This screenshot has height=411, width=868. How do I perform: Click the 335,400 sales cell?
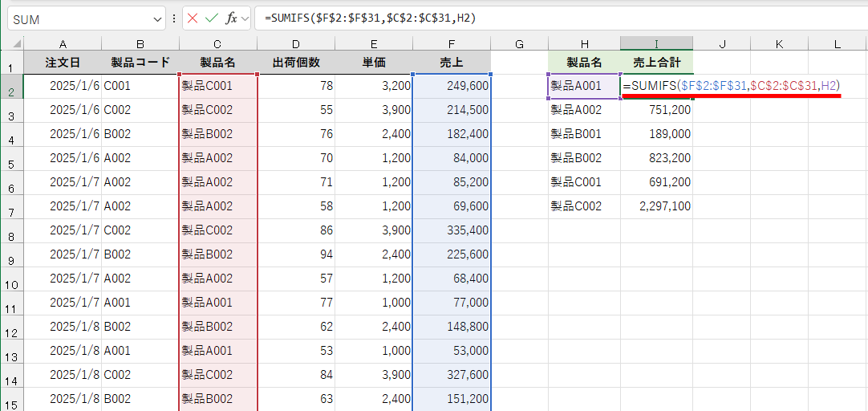452,230
